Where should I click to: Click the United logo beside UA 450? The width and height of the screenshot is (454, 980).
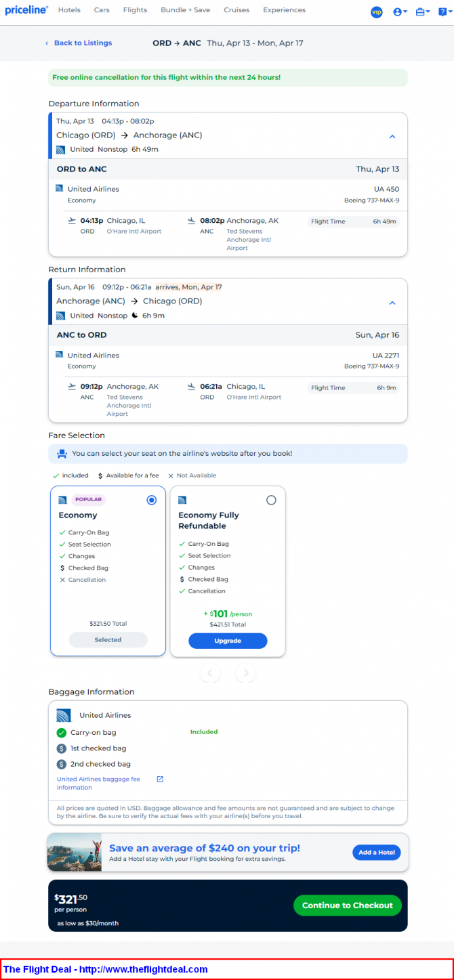click(x=60, y=189)
